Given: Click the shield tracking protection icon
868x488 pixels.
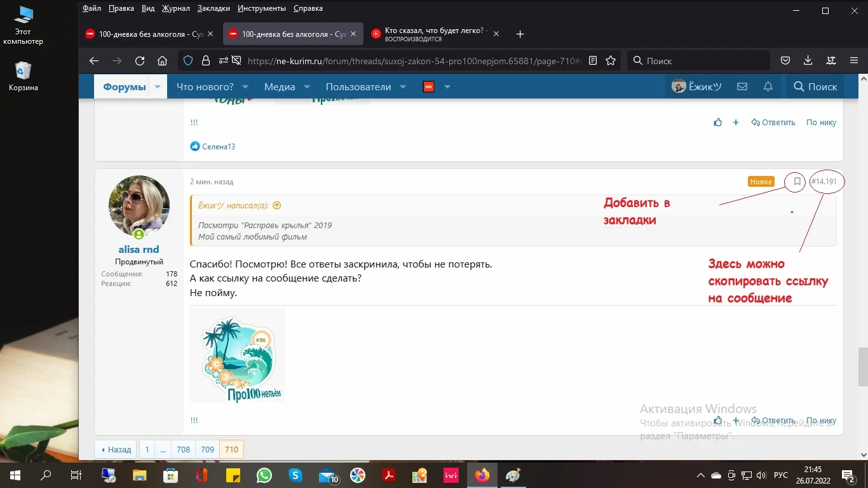Looking at the screenshot, I should 187,60.
